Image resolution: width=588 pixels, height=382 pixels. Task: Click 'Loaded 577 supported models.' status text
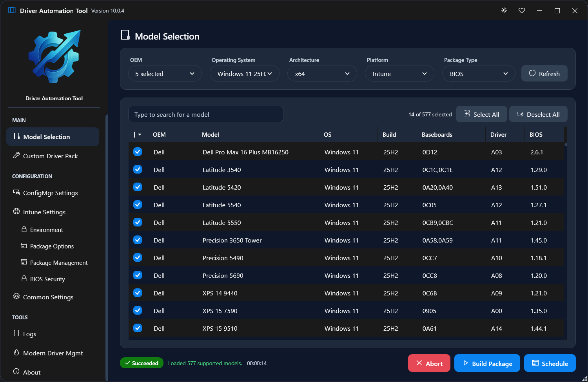[205, 363]
